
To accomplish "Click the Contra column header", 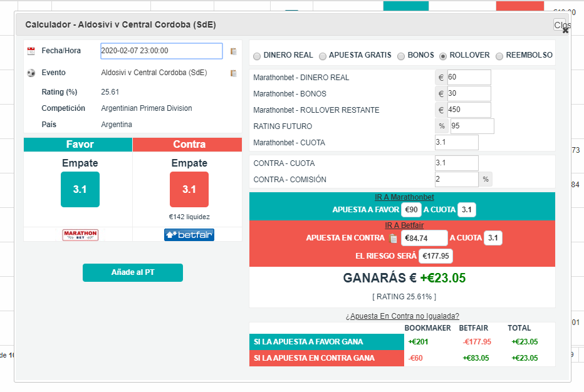I will (187, 145).
